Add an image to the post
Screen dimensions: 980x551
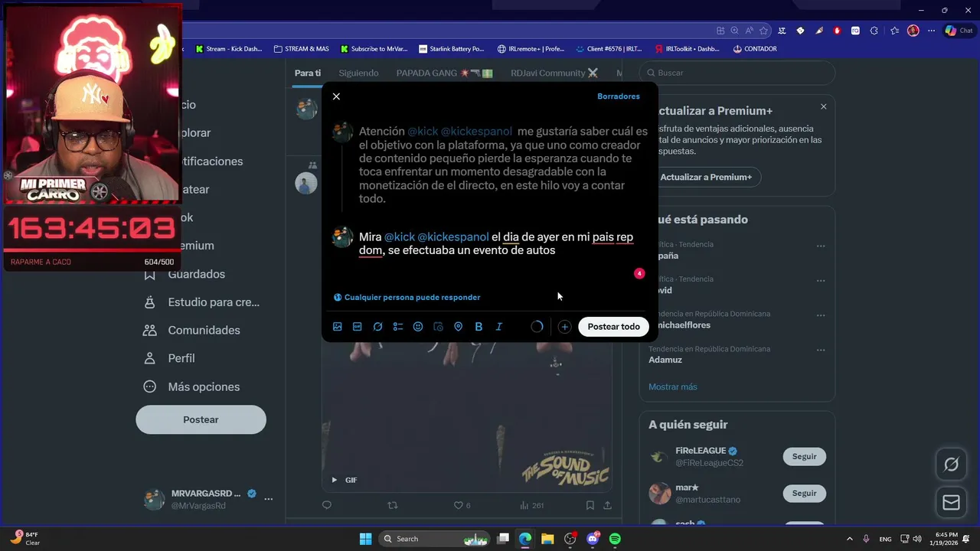(x=337, y=327)
